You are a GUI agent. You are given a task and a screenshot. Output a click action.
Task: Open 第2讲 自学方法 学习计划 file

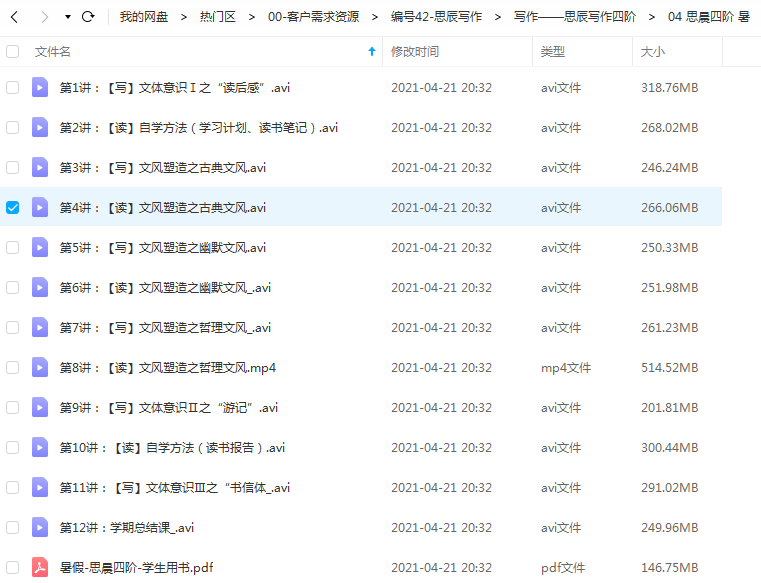point(199,128)
